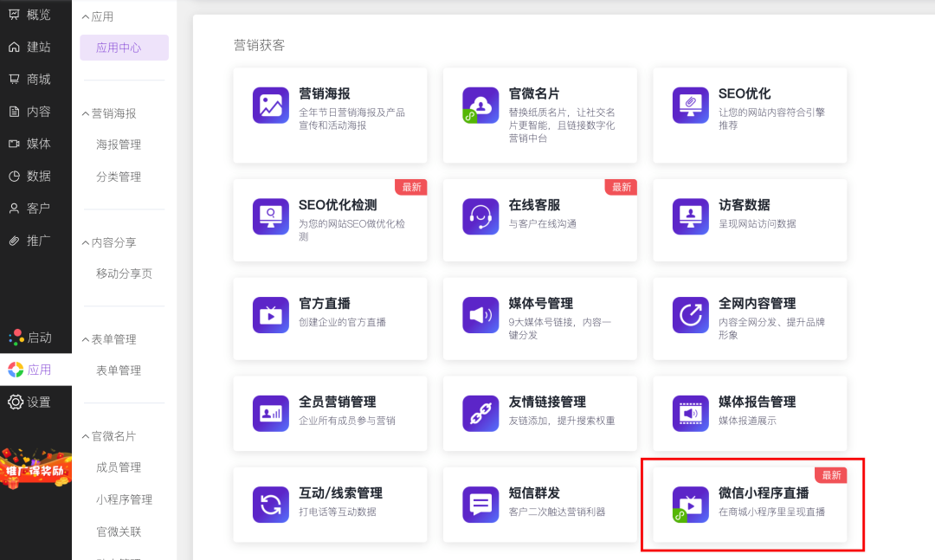Open the 官方直播 video icon

point(271,313)
